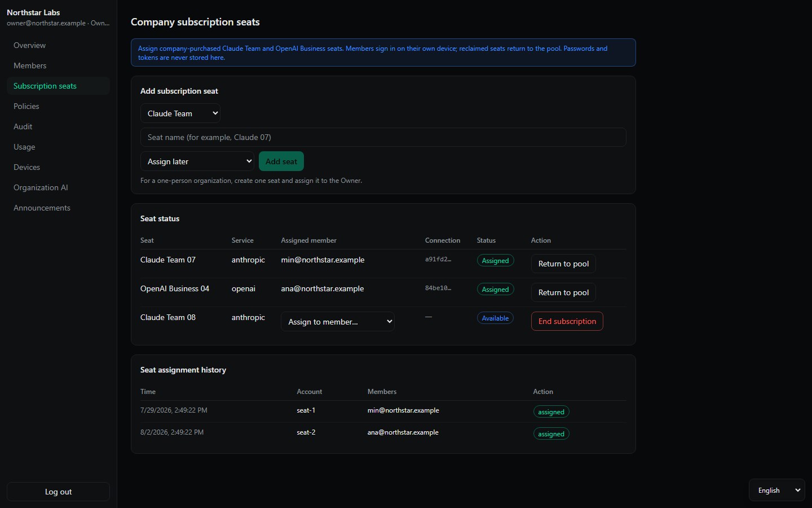Click the one-person organization hint text
The height and width of the screenshot is (508, 812).
251,181
